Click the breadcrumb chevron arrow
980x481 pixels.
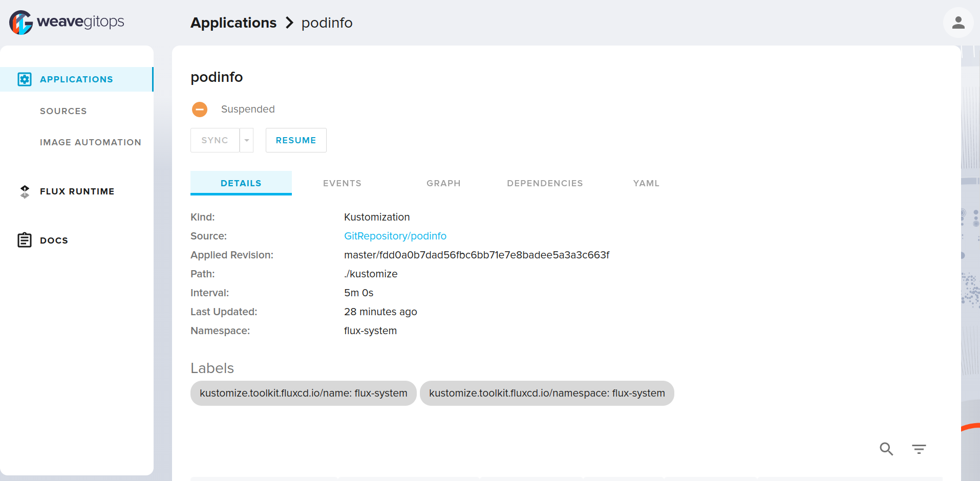pyautogui.click(x=289, y=23)
